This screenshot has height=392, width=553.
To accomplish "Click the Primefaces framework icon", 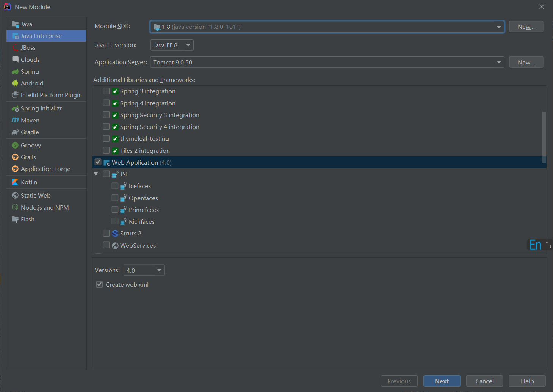I will point(124,210).
